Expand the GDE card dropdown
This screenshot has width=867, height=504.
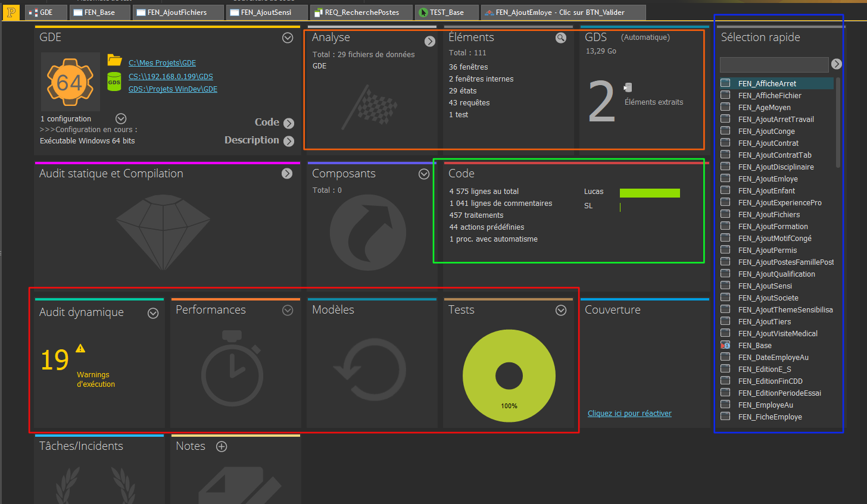pyautogui.click(x=288, y=37)
